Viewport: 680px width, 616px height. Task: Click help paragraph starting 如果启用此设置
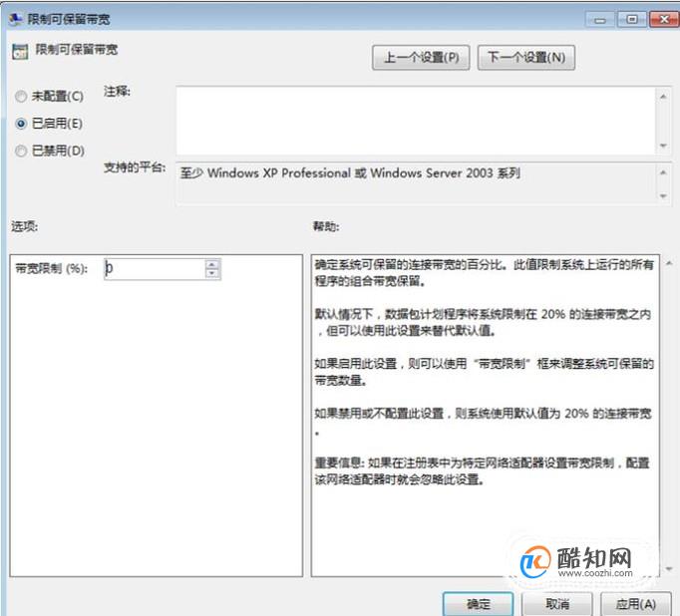484,372
